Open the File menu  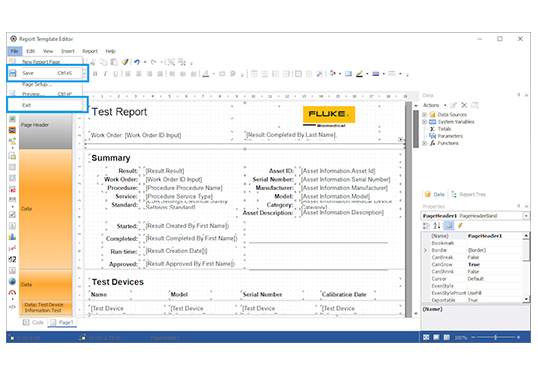[14, 51]
